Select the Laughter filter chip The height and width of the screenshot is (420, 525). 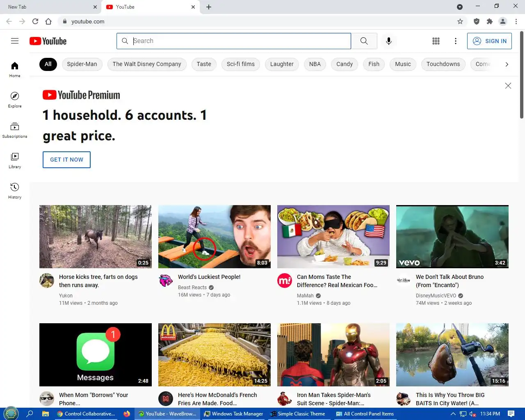[282, 64]
